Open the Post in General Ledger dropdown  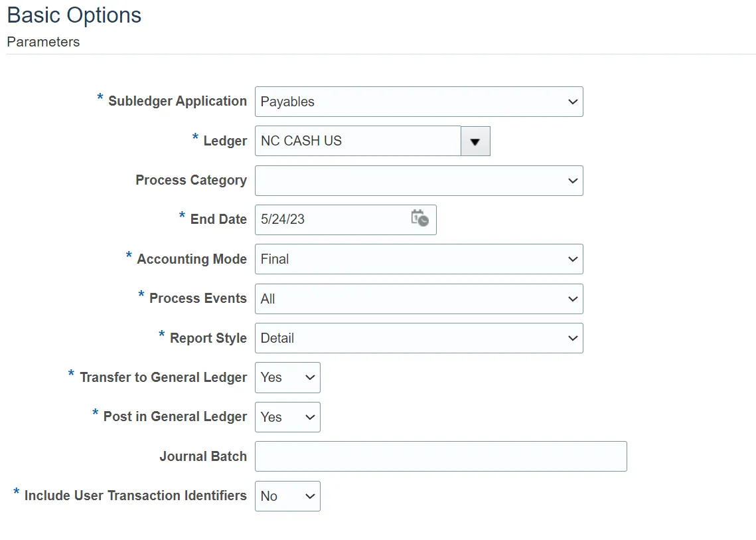click(x=287, y=417)
